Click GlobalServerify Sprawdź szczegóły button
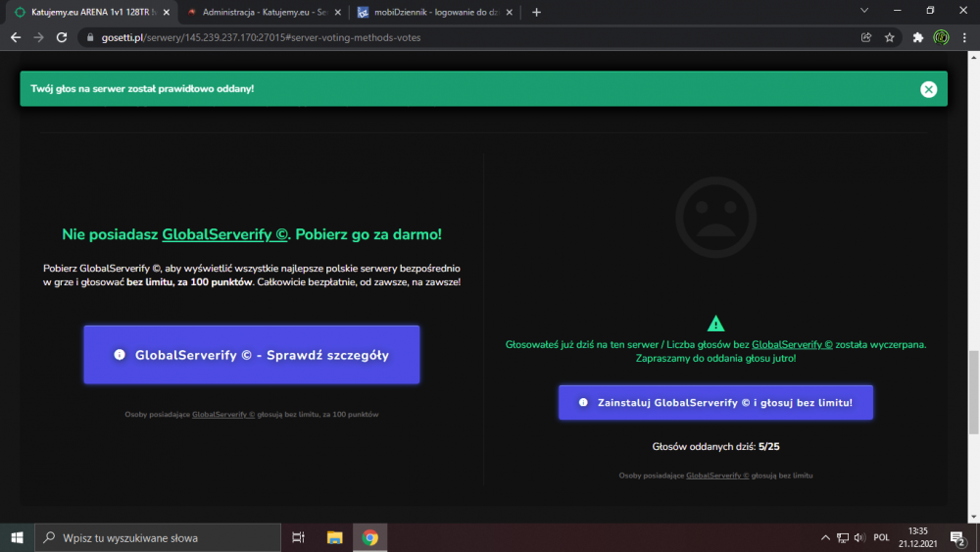The height and width of the screenshot is (552, 980). (x=252, y=355)
